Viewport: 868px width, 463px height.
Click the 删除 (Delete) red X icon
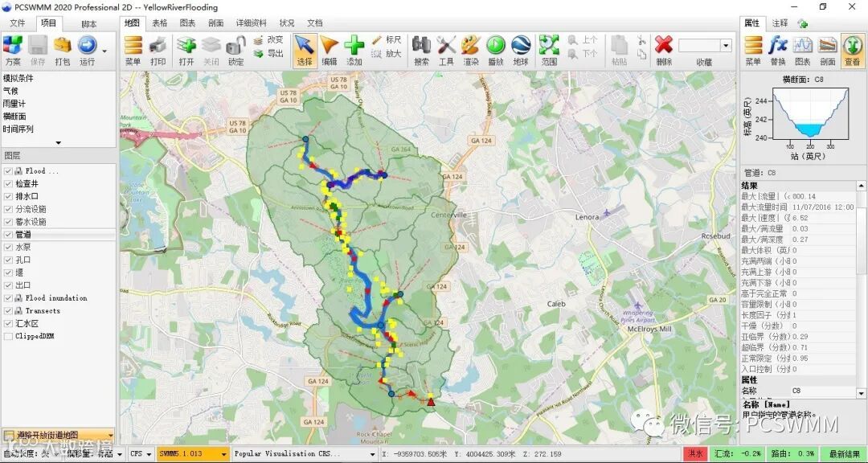tap(664, 51)
